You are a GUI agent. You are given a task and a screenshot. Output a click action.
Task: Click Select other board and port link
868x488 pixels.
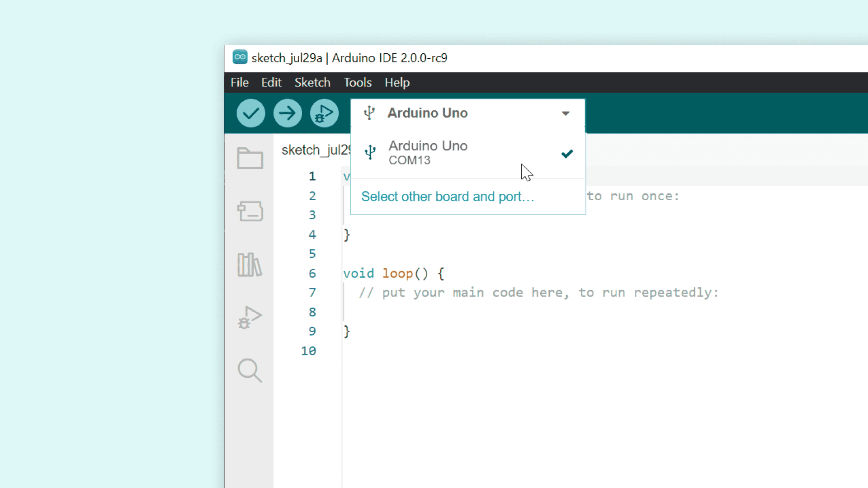447,197
